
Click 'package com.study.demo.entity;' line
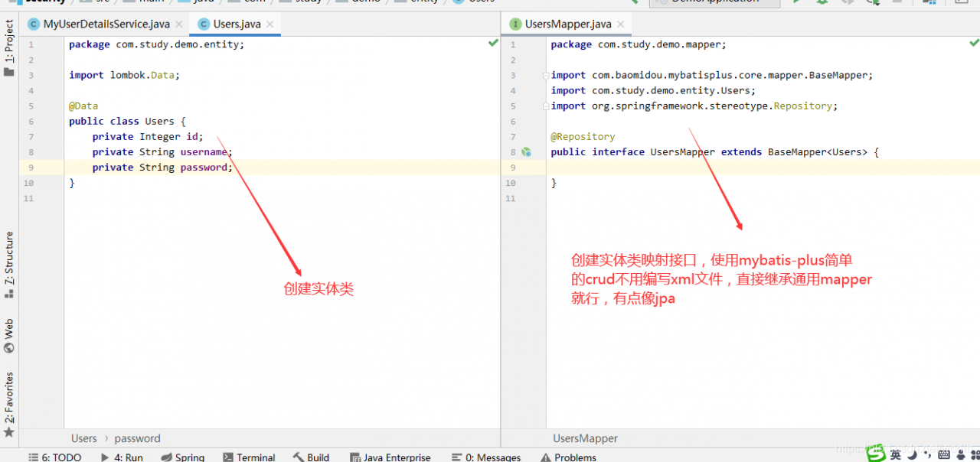156,45
